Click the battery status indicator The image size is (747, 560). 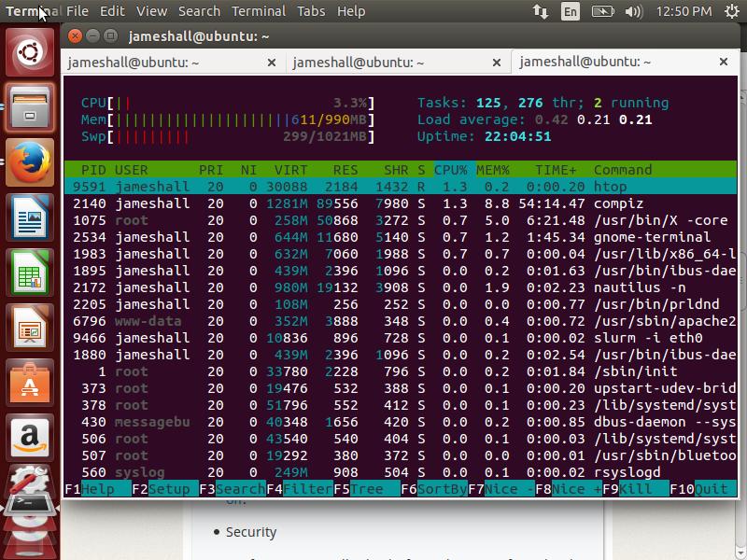(x=602, y=11)
